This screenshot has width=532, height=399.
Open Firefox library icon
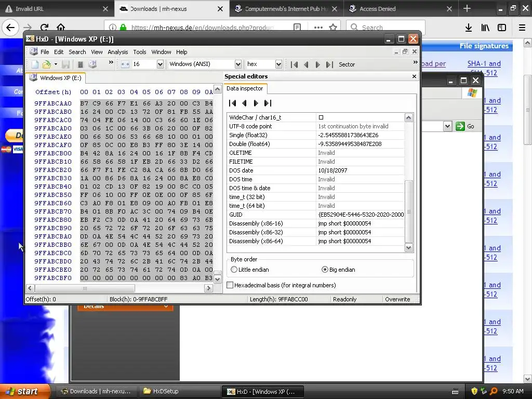[x=485, y=28]
